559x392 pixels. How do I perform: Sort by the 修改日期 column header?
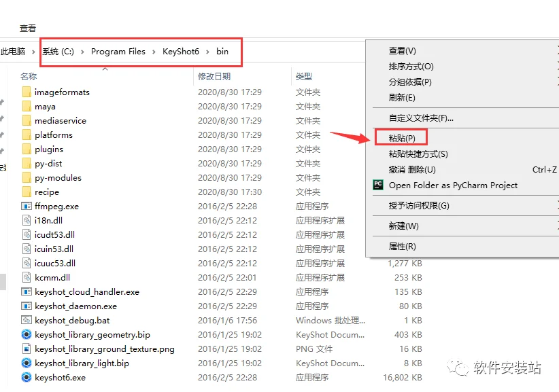pyautogui.click(x=214, y=76)
